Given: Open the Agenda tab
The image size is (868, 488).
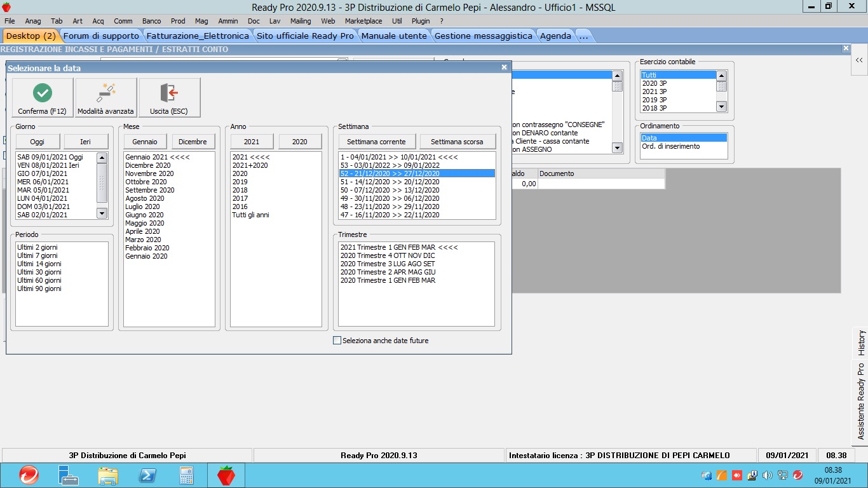Looking at the screenshot, I should pyautogui.click(x=555, y=36).
